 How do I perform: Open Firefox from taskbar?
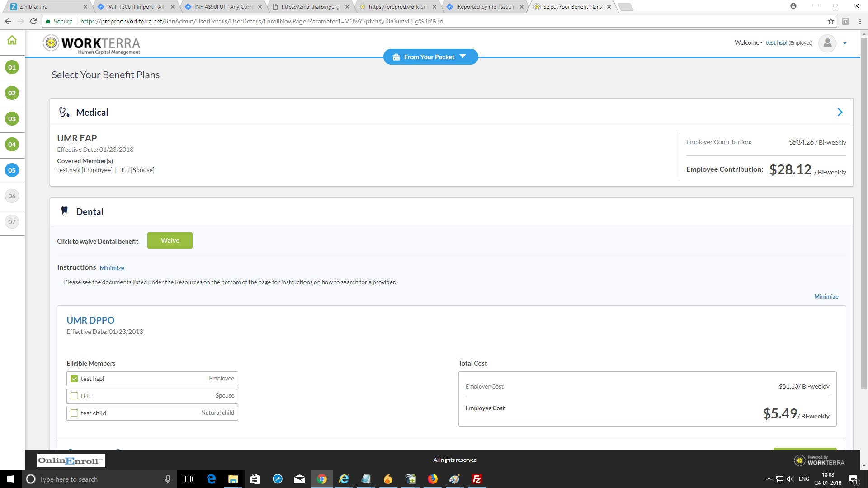433,479
